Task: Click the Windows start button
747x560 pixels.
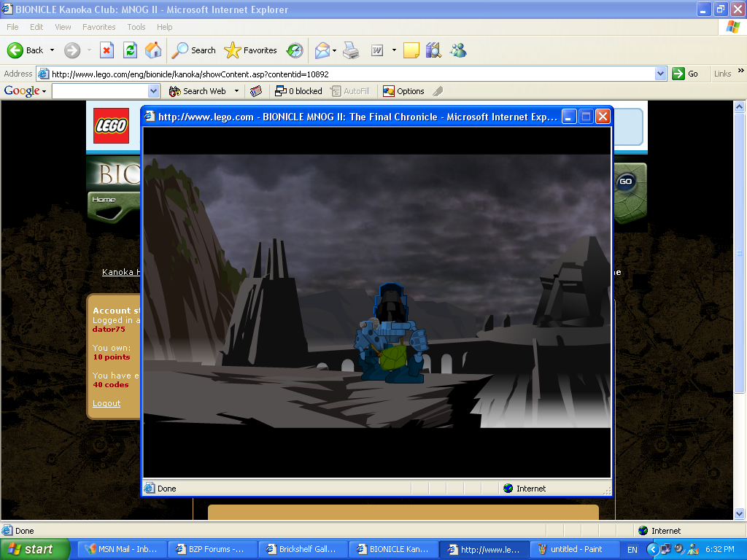Action: [35, 549]
